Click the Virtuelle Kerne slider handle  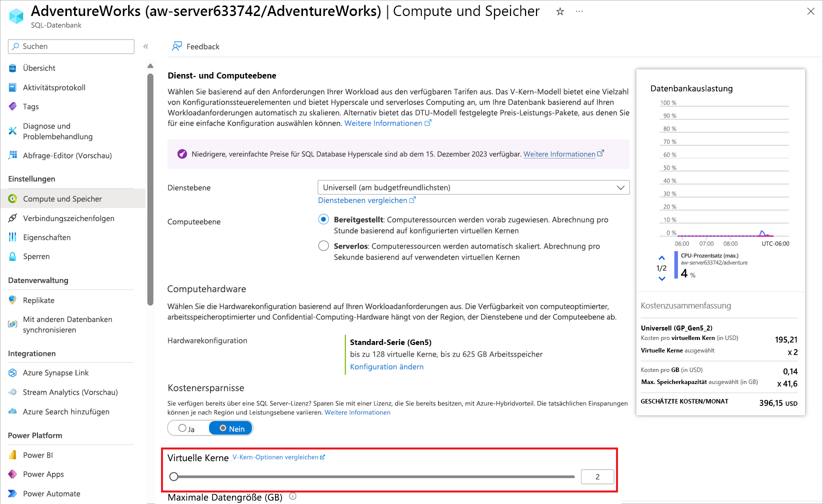pos(173,476)
